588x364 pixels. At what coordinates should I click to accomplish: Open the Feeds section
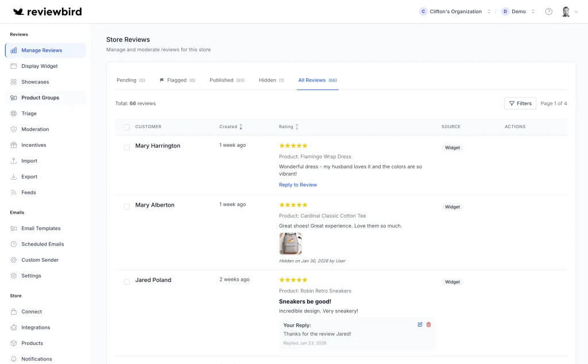point(29,192)
